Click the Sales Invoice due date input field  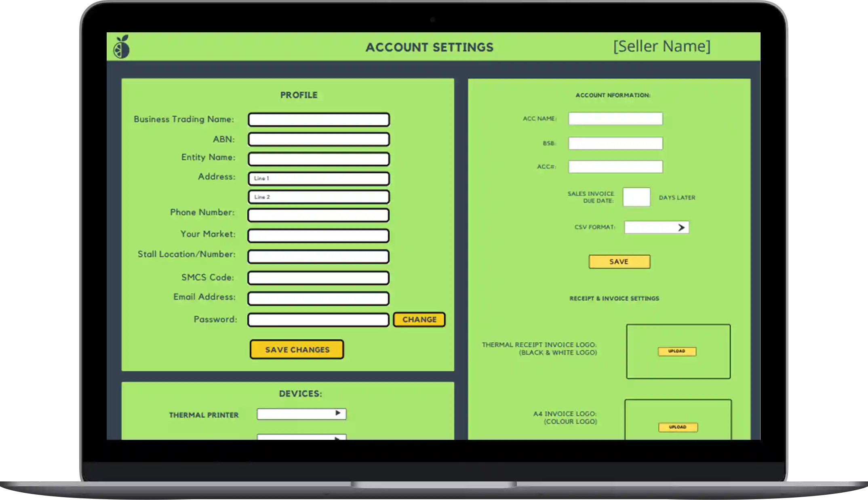pos(636,197)
